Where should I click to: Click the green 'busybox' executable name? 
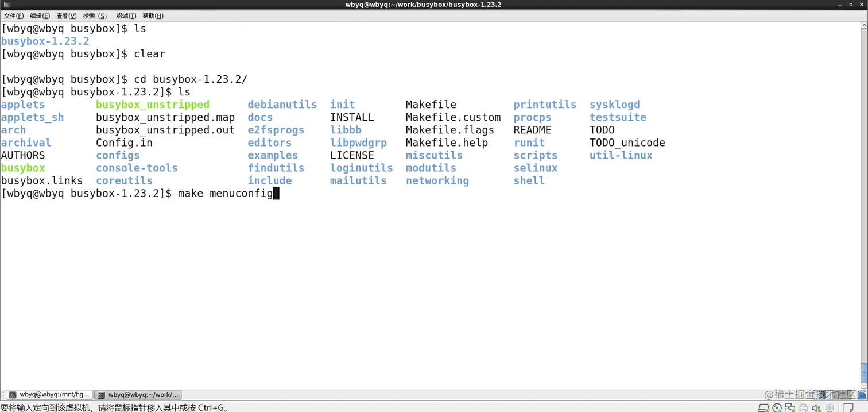tap(23, 168)
